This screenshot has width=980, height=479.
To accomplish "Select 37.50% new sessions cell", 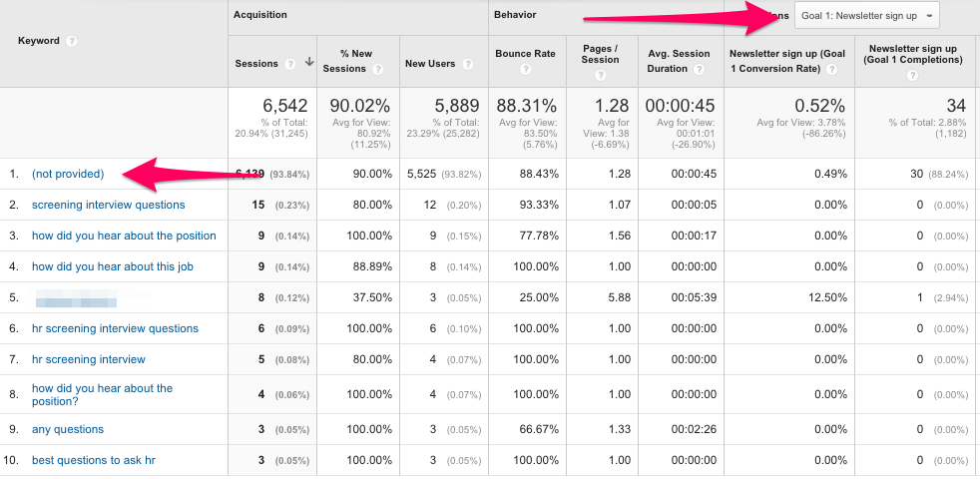I will click(x=372, y=297).
